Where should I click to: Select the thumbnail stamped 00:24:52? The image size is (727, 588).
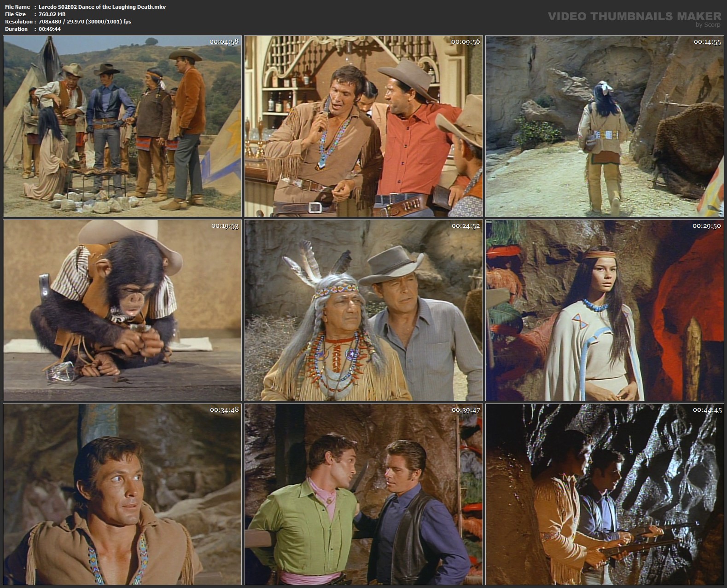[363, 310]
